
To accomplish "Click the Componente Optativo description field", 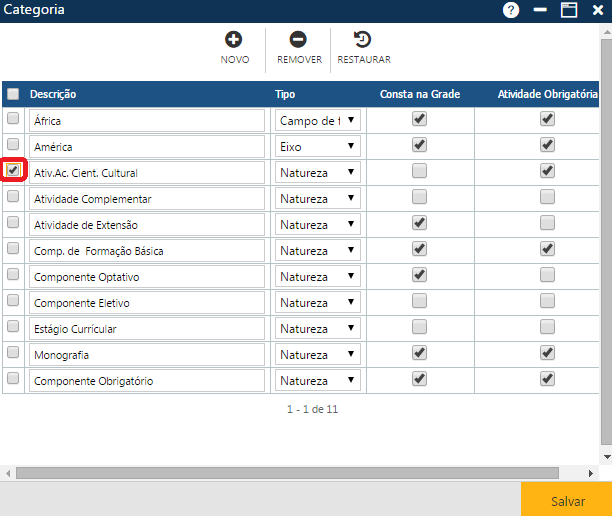I will [147, 276].
